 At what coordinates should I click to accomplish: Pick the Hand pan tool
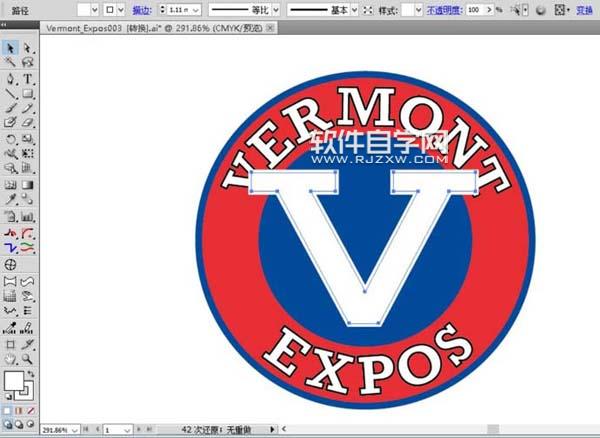pyautogui.click(x=10, y=357)
